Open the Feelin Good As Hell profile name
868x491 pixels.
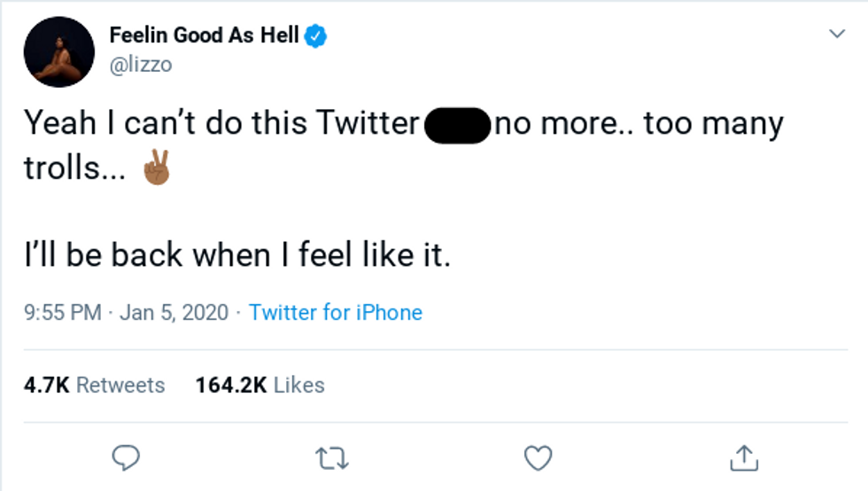coord(205,36)
